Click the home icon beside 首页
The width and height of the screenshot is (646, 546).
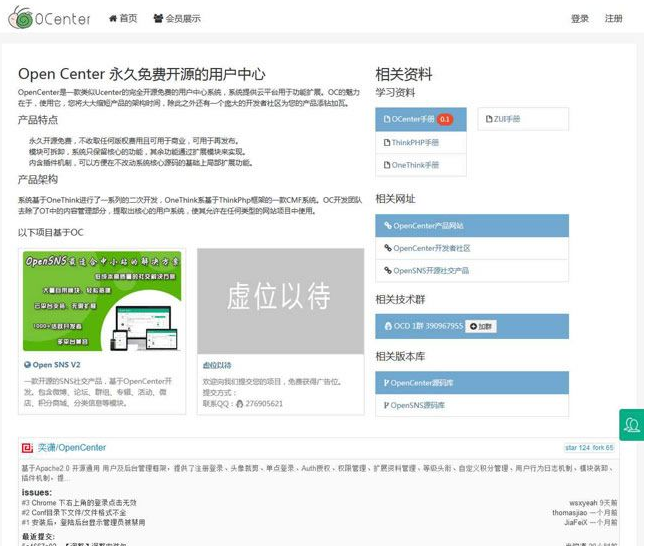click(113, 18)
